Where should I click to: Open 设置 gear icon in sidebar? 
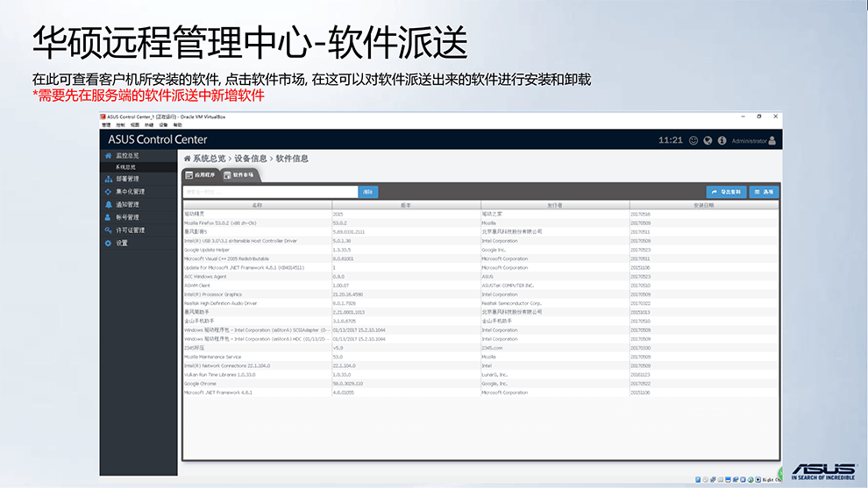click(108, 243)
